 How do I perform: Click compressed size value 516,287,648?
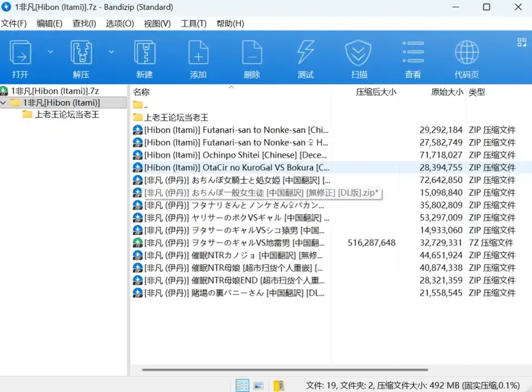pyautogui.click(x=371, y=243)
